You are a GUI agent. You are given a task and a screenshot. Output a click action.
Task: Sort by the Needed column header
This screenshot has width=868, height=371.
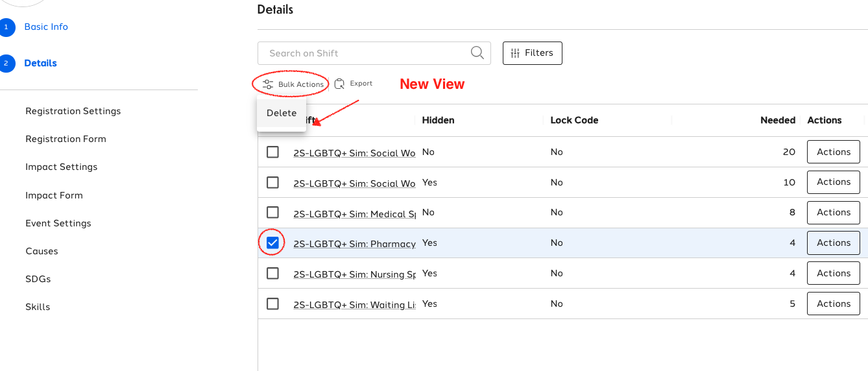[778, 120]
